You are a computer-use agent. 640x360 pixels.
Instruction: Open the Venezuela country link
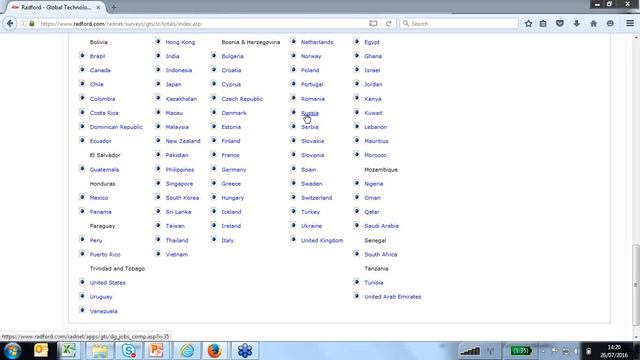coord(104,311)
